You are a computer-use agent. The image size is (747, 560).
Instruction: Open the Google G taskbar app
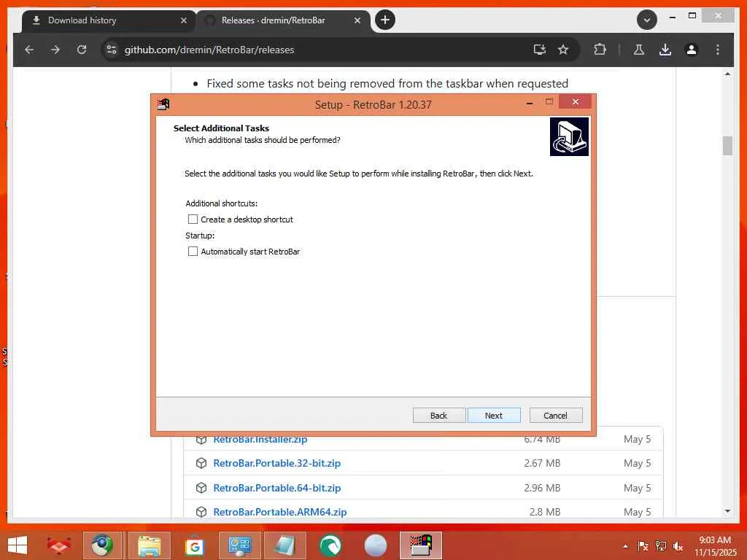pyautogui.click(x=194, y=545)
